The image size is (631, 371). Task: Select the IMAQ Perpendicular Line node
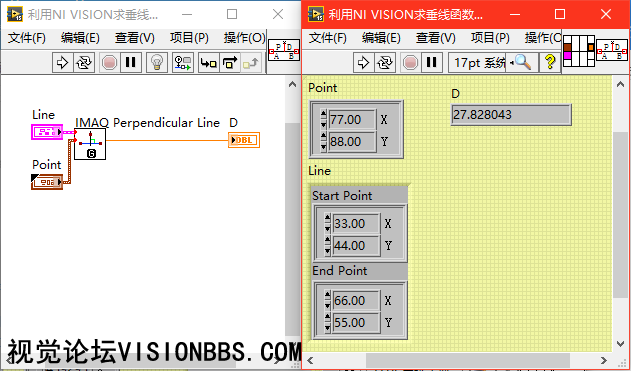coord(90,144)
